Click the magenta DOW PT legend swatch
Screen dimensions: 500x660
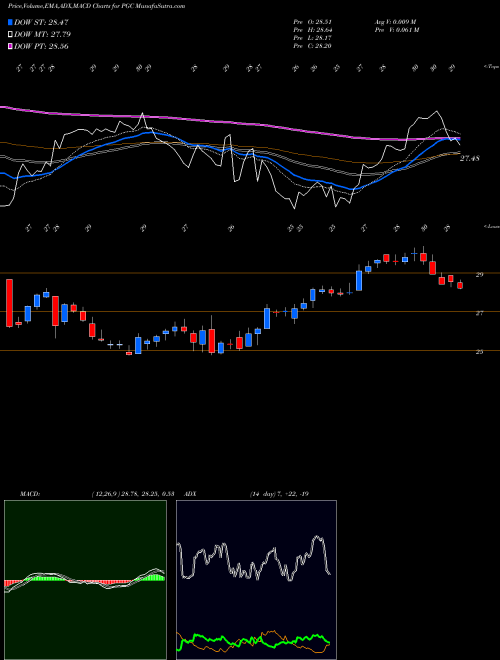11,46
